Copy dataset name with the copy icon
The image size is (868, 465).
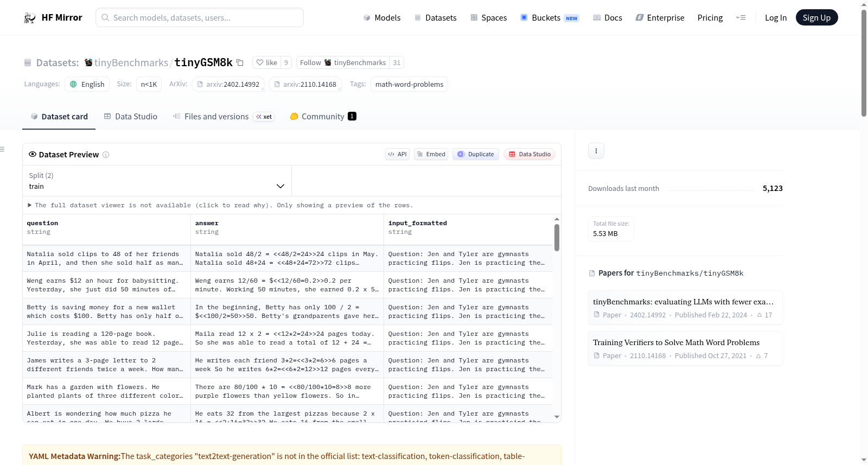[x=240, y=62]
